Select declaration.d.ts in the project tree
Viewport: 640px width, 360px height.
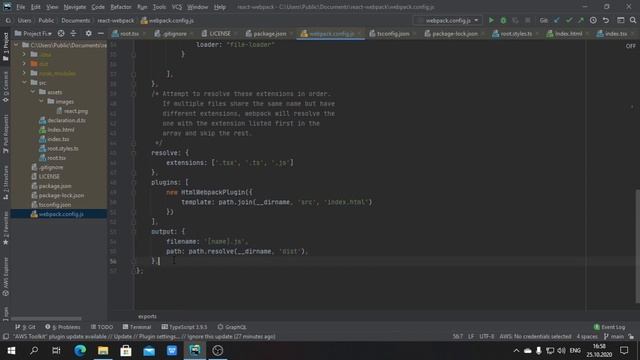tap(62, 120)
